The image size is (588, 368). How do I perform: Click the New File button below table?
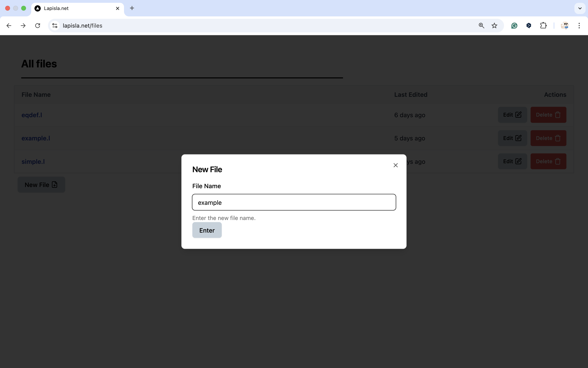pyautogui.click(x=41, y=185)
